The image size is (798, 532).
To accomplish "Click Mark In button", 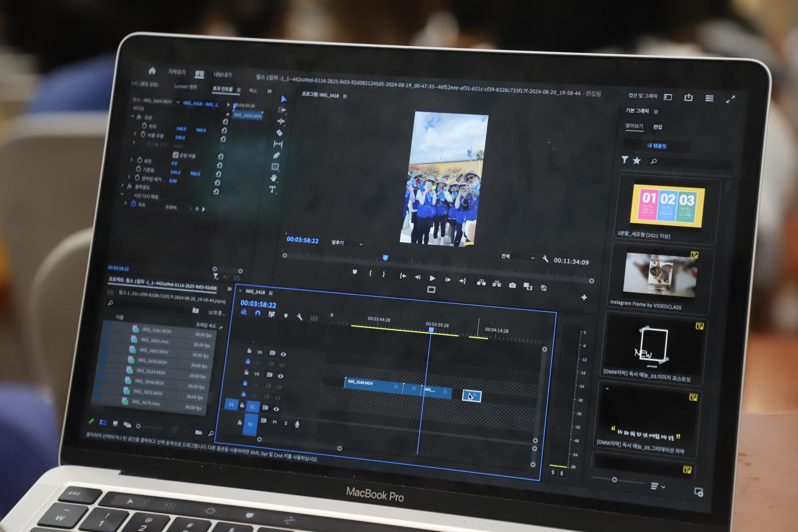I will (x=370, y=273).
